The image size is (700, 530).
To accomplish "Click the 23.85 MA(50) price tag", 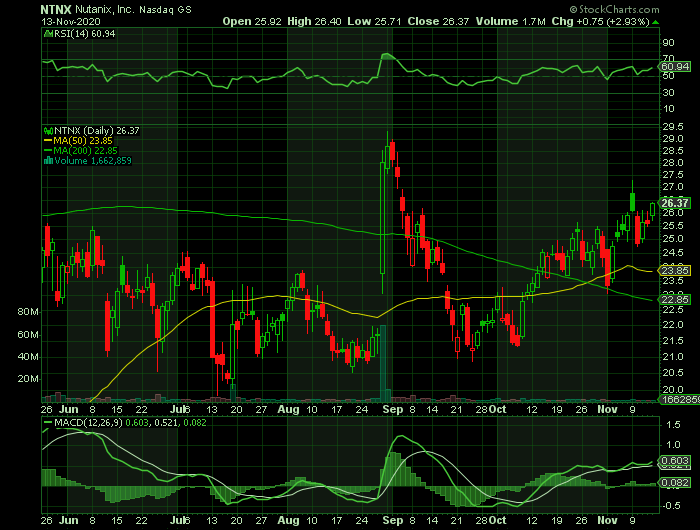I will coord(675,271).
